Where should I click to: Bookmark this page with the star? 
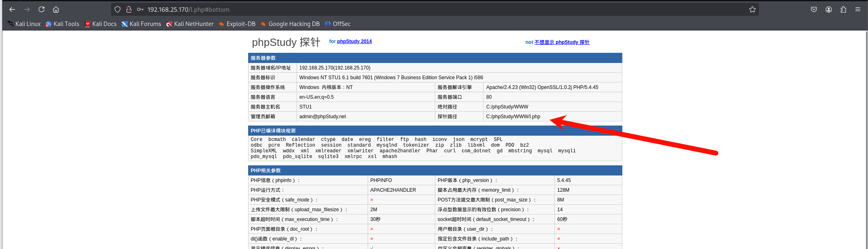point(752,9)
